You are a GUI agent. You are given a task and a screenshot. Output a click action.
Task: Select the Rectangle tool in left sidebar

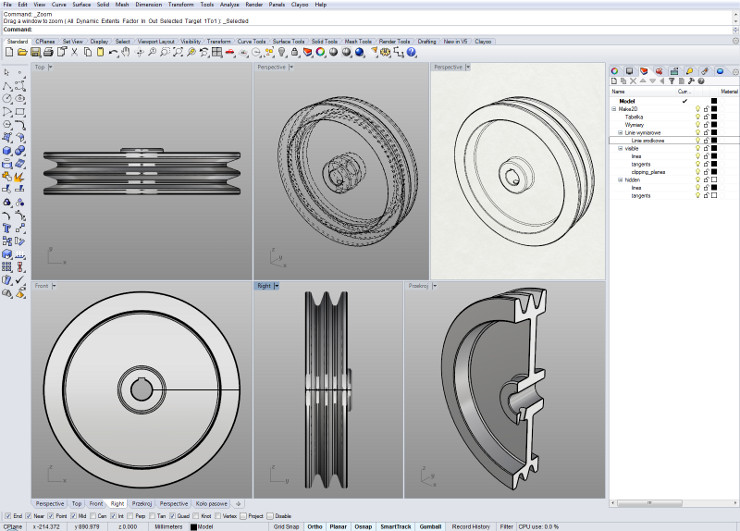20,112
